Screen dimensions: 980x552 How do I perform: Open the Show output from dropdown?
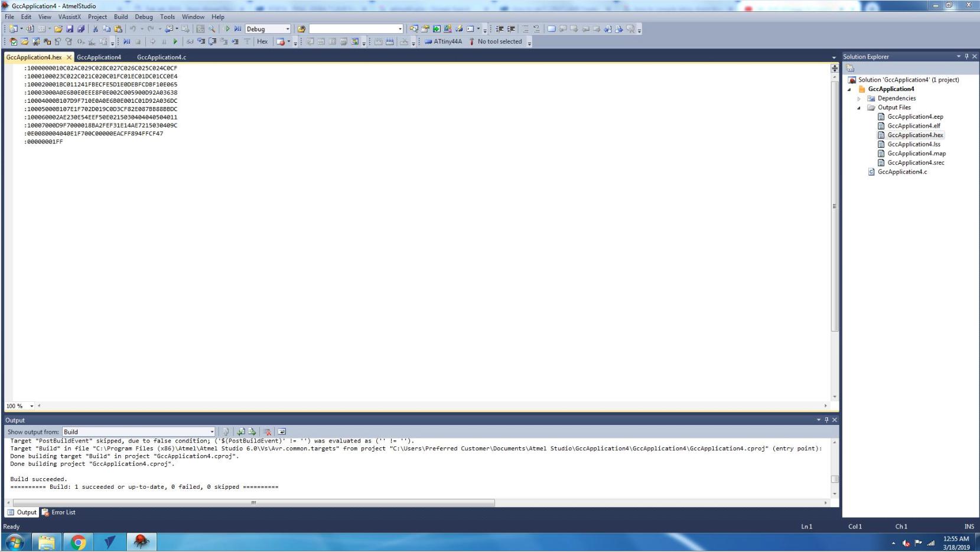coord(212,432)
